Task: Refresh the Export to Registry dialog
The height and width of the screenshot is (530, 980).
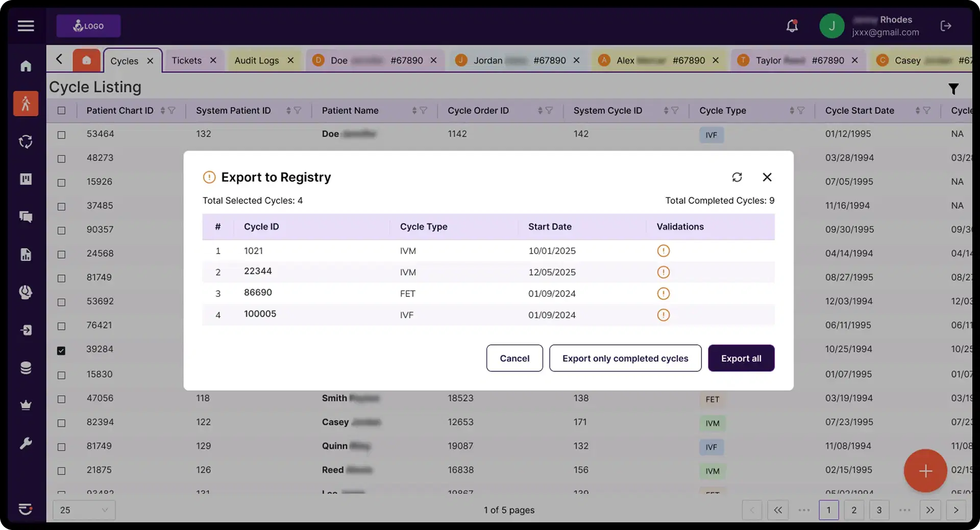Action: (x=737, y=177)
